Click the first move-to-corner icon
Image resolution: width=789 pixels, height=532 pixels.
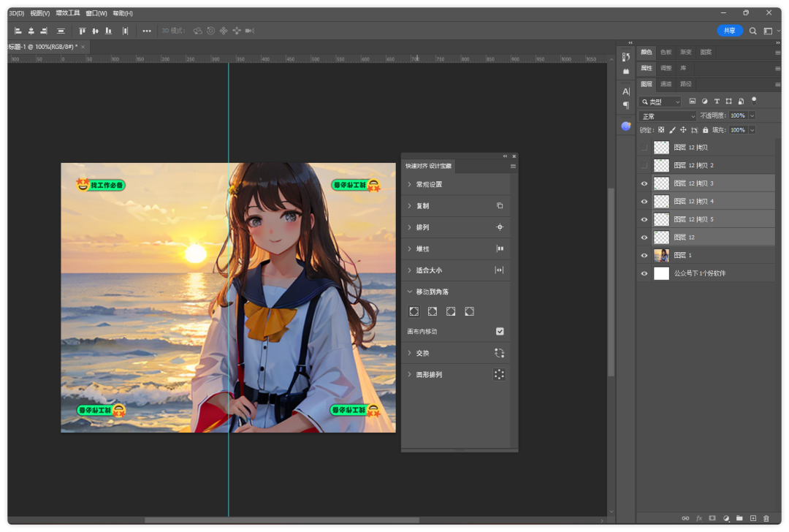[414, 311]
